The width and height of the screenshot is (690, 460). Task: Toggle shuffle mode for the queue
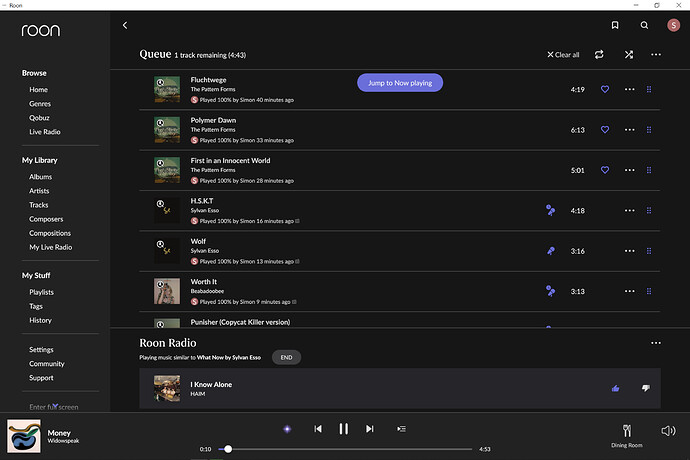[628, 55]
